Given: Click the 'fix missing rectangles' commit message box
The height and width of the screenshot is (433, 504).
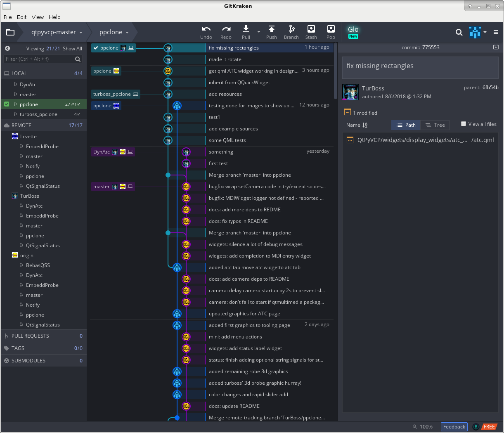Looking at the screenshot, I should 420,67.
